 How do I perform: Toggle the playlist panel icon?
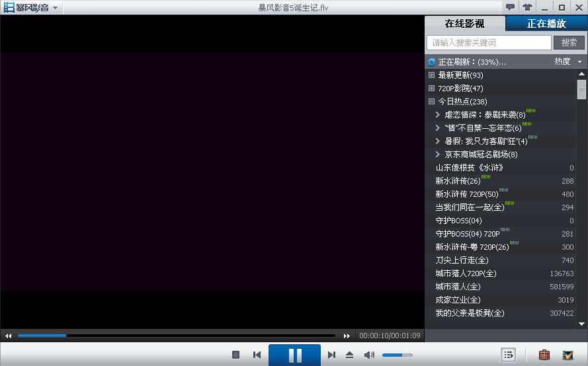(509, 354)
